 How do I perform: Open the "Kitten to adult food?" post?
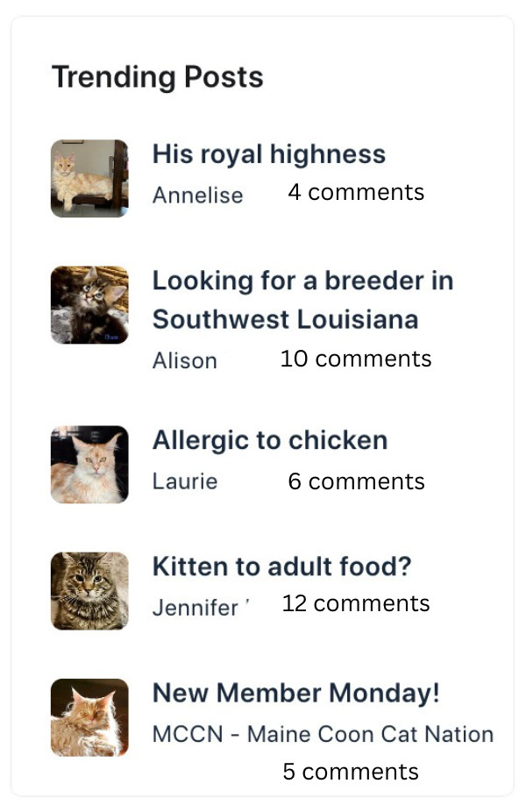coord(281,566)
